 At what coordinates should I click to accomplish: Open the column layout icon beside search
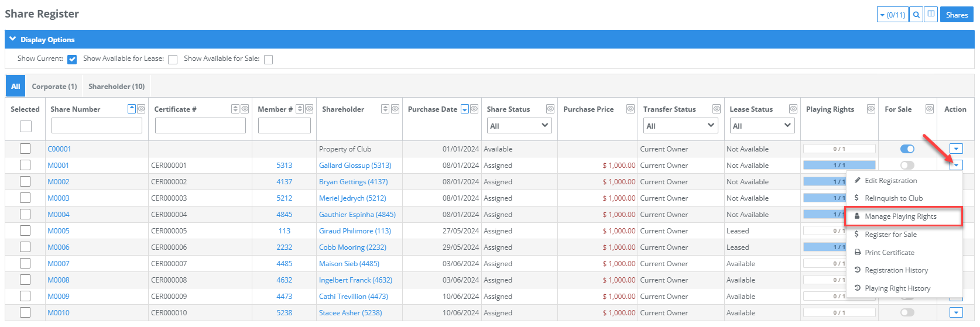coord(931,15)
